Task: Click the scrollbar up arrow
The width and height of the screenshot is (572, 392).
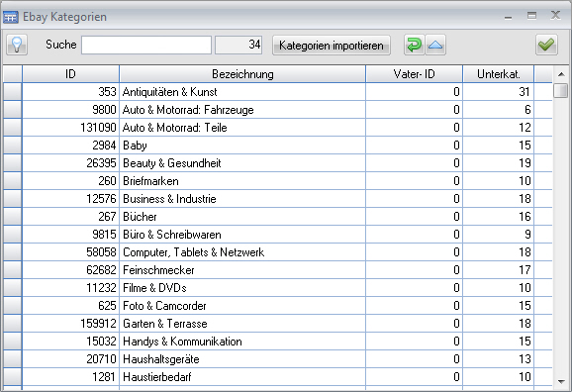Action: coord(561,74)
